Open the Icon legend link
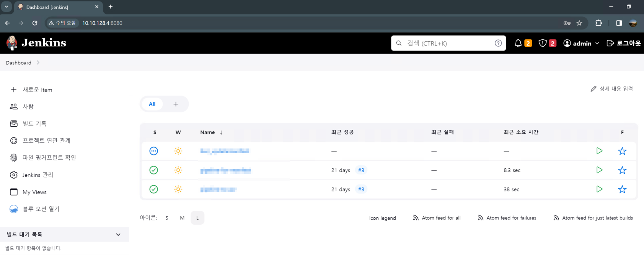This screenshot has height=261, width=644. point(382,218)
